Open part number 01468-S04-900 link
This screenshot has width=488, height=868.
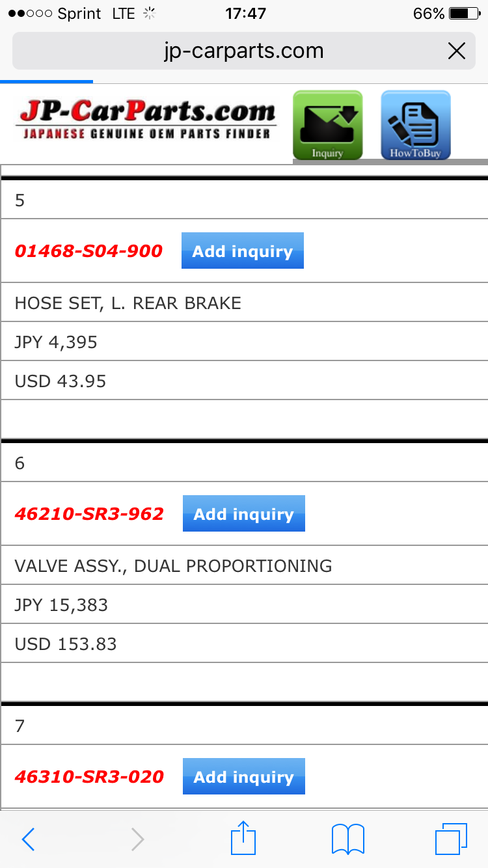click(x=88, y=251)
